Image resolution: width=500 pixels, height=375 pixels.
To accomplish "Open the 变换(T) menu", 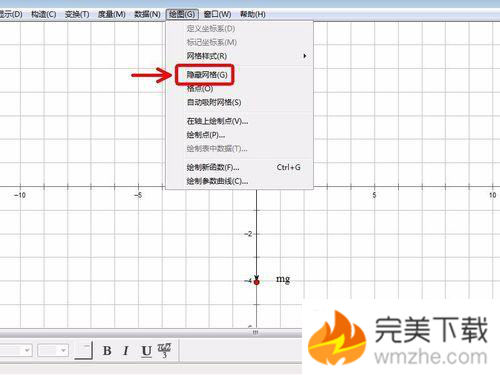I will click(77, 14).
